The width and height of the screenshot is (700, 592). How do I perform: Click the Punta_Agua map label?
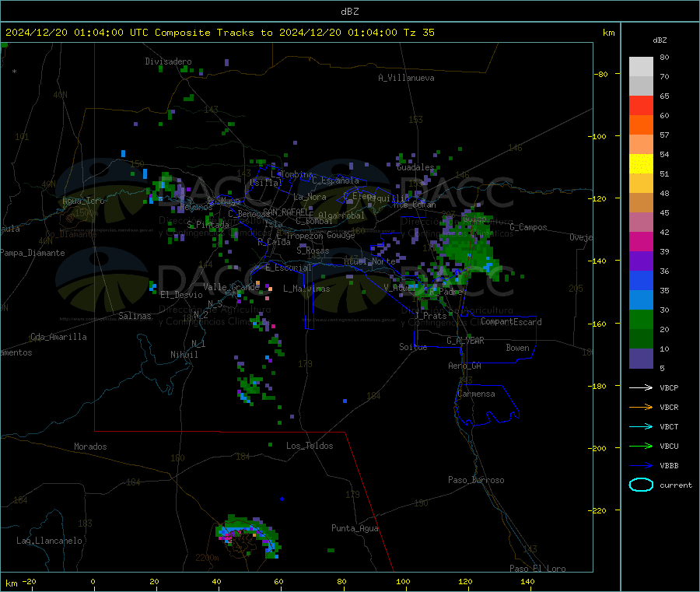pos(355,528)
